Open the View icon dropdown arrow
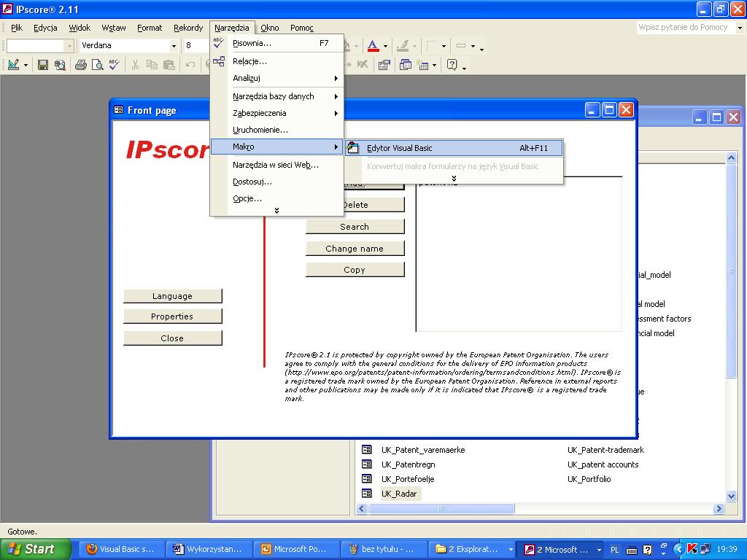The image size is (747, 560). click(x=26, y=65)
